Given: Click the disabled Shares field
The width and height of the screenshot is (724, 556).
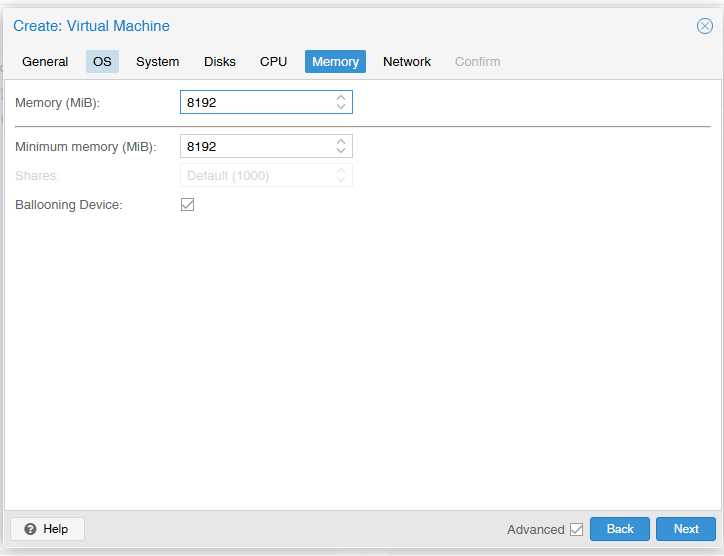Looking at the screenshot, I should (x=266, y=175).
